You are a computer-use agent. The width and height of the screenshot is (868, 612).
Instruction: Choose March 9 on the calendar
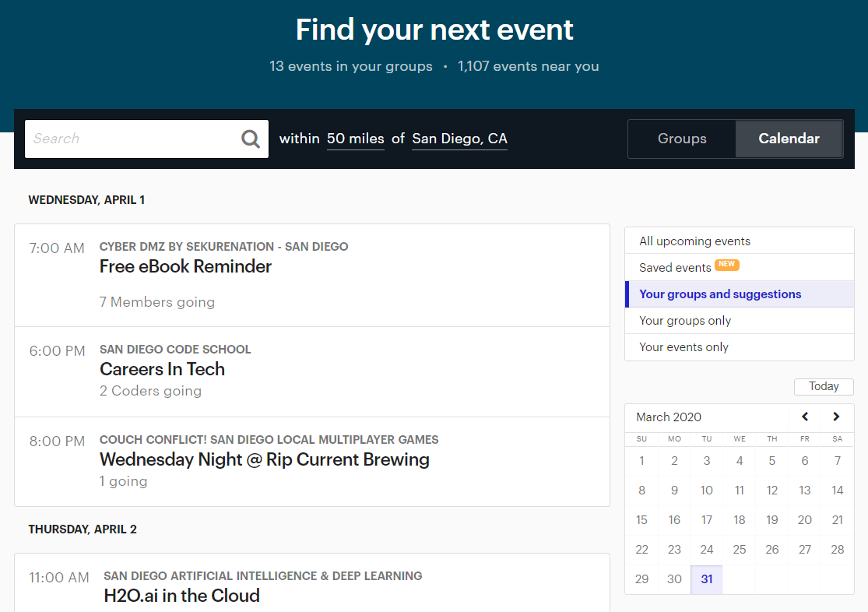click(674, 491)
